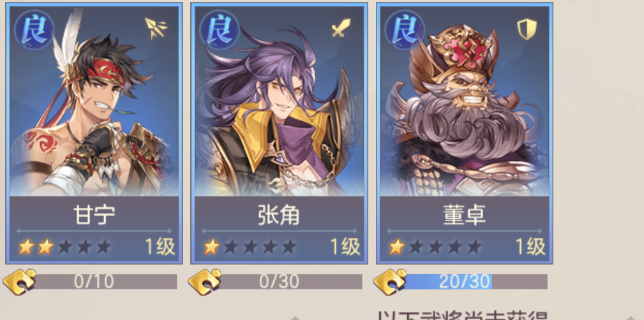This screenshot has height=320, width=644.
Task: Click the 甘宁 name label
Action: click(x=94, y=215)
